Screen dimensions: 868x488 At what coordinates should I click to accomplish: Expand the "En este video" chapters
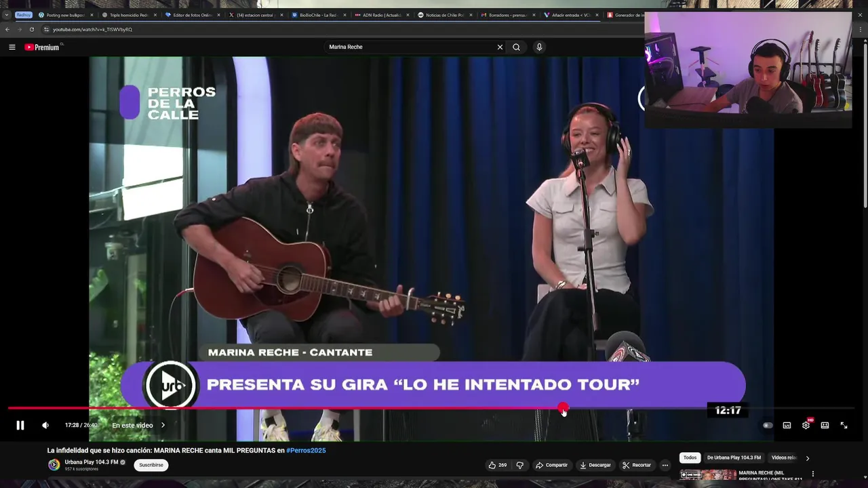point(138,425)
